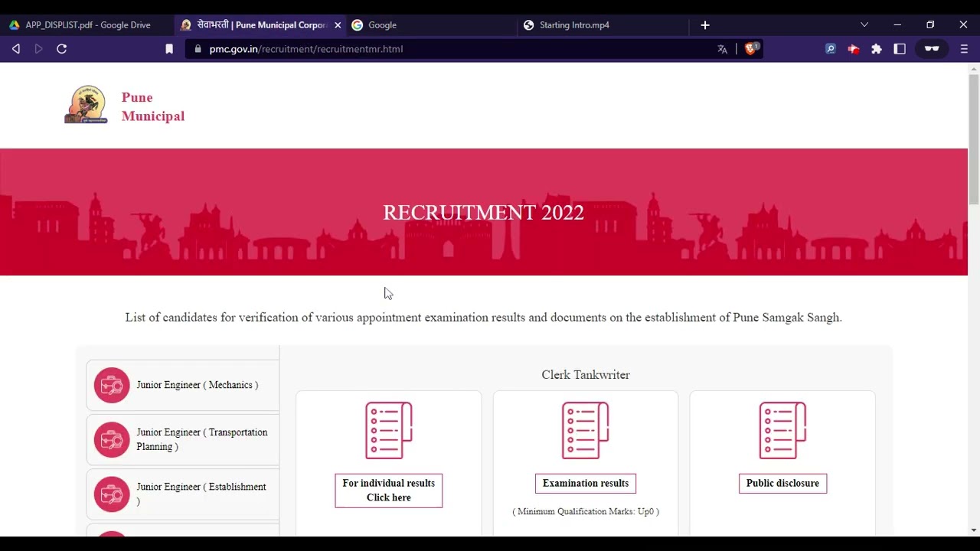The height and width of the screenshot is (551, 980).
Task: Click the document icon above 'For individual results'
Action: [x=389, y=430]
